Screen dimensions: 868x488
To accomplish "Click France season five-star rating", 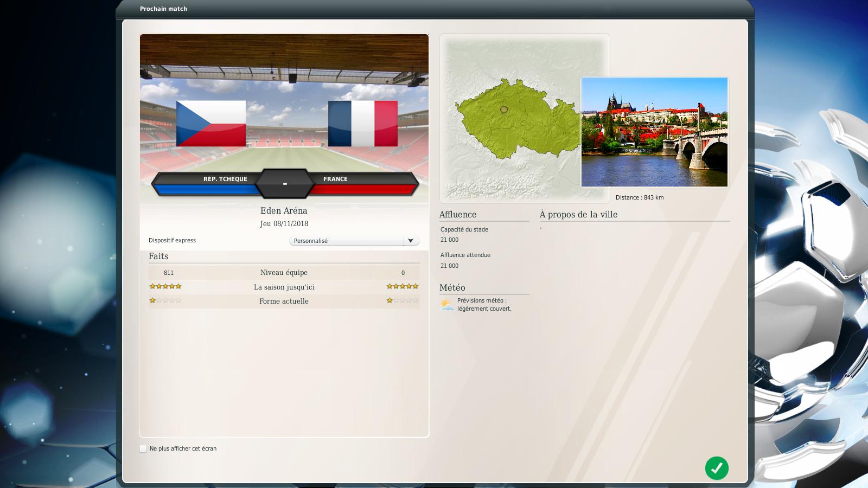I will (x=403, y=286).
